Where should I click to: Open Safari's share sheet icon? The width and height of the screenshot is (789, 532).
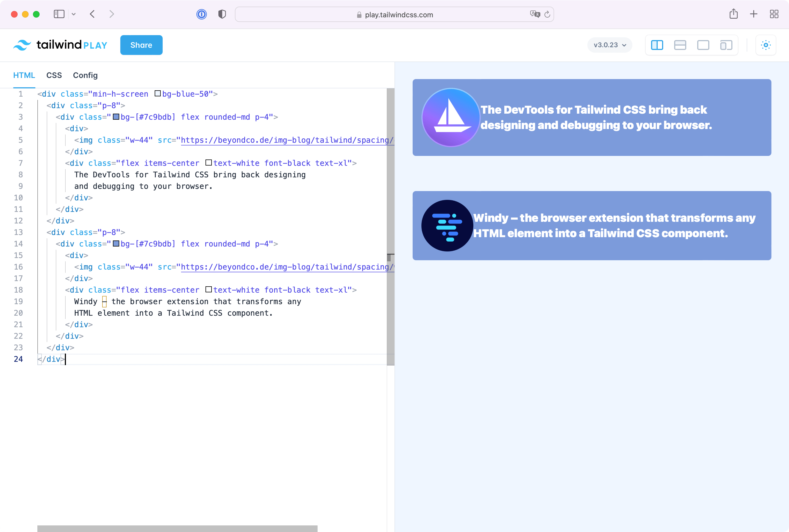coord(734,14)
